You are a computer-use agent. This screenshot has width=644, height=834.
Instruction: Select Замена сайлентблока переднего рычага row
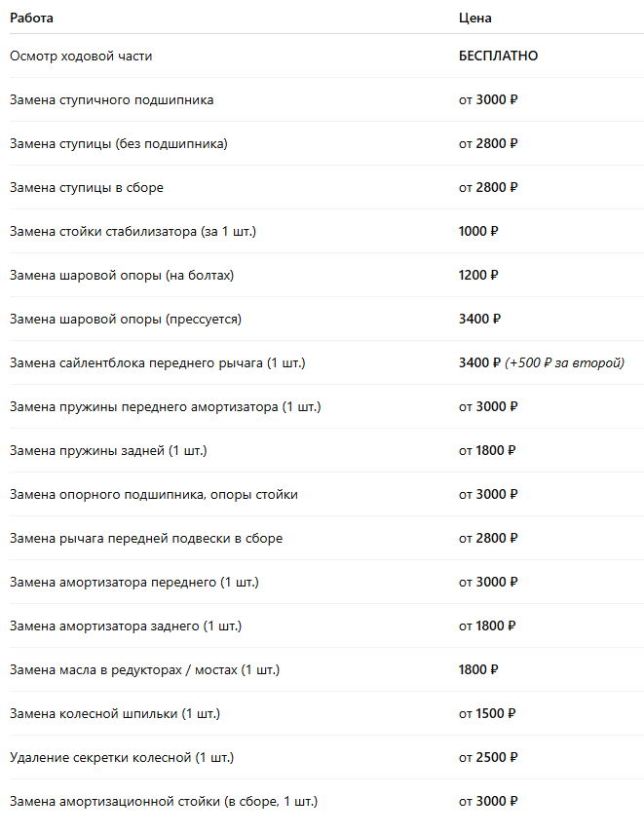[326, 362]
